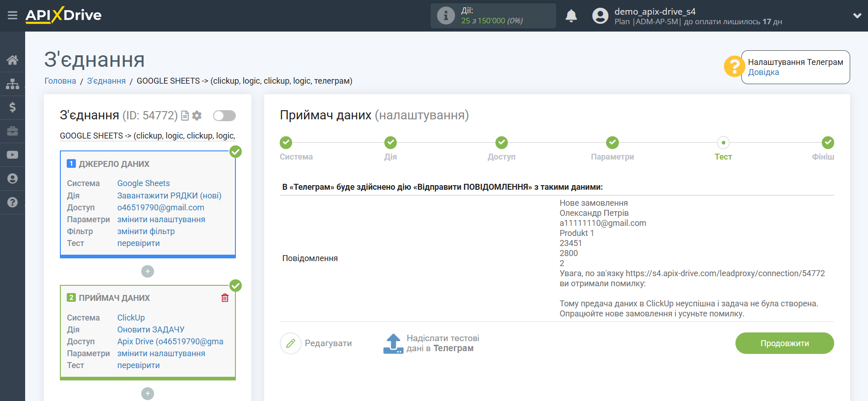Viewport: 868px width, 401px height.
Task: Open the hamburger menu
Action: (x=12, y=16)
